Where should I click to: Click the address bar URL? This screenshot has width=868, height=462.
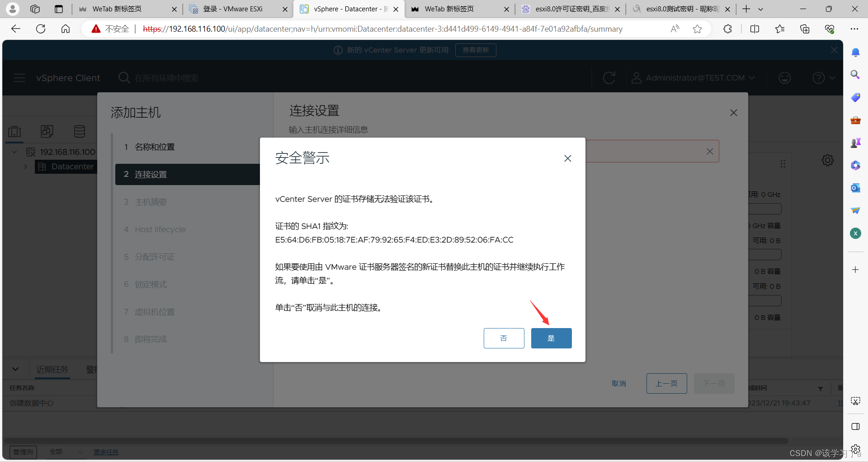382,29
